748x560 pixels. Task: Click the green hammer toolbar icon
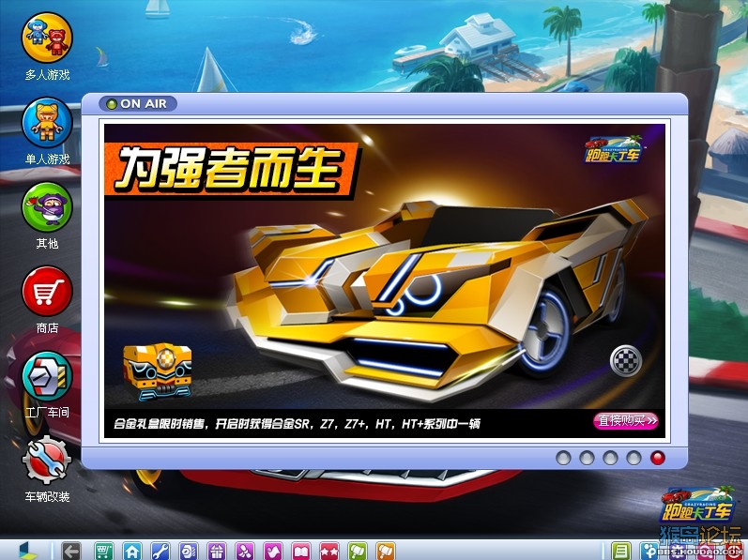pyautogui.click(x=358, y=552)
